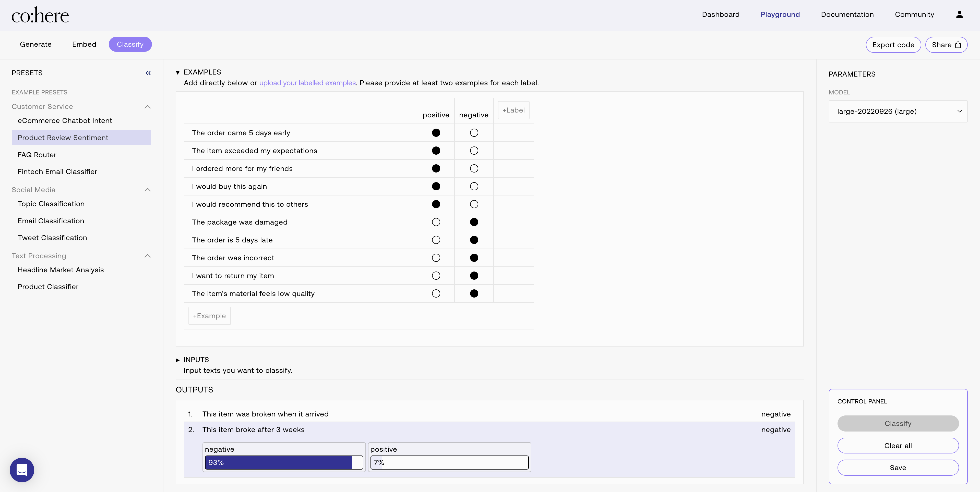Mark 'The package was damaged' as positive

pyautogui.click(x=436, y=222)
